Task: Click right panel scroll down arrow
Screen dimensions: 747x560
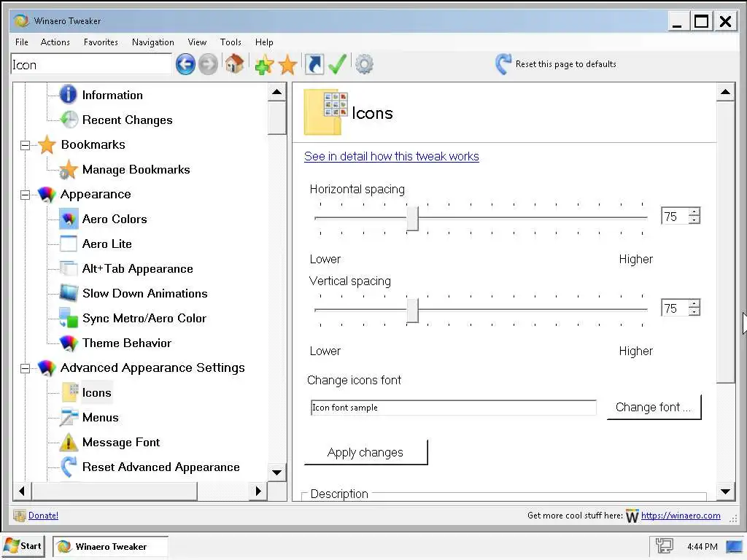Action: coord(726,491)
